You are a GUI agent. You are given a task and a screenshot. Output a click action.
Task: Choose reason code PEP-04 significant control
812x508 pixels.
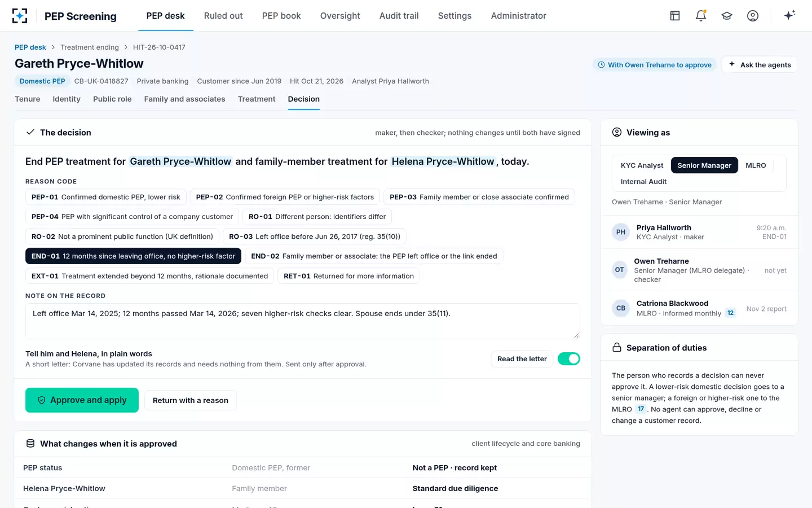[132, 217]
